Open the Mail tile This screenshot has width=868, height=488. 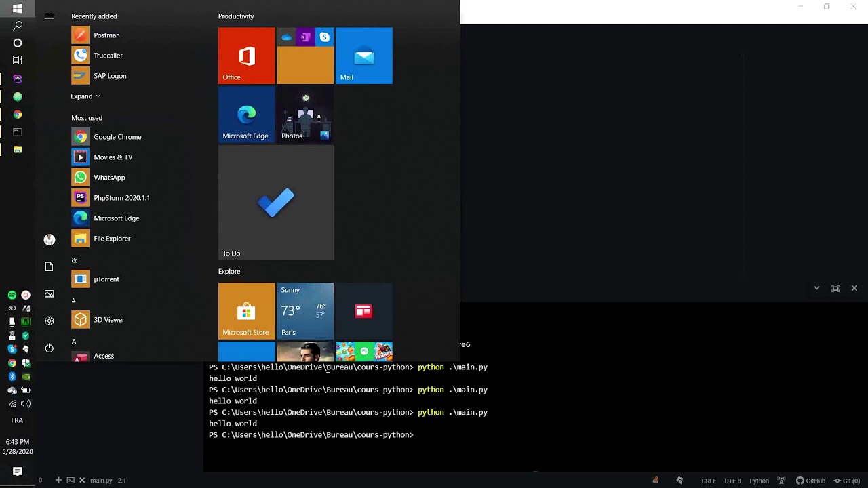pyautogui.click(x=364, y=56)
